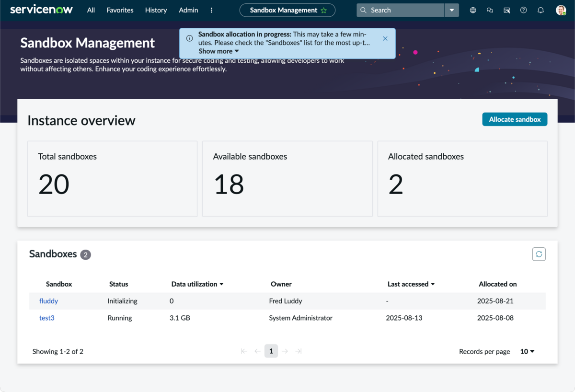Sort by the Last accessed column

(x=411, y=284)
